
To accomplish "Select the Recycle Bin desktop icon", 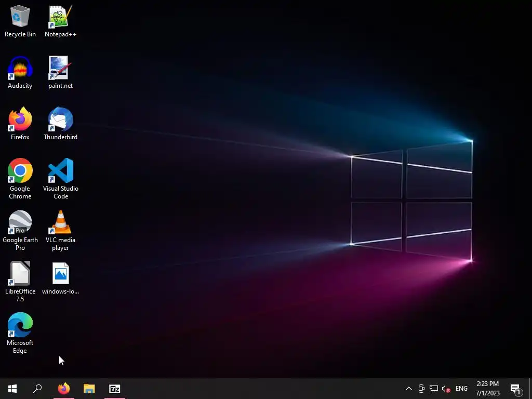I will click(20, 21).
